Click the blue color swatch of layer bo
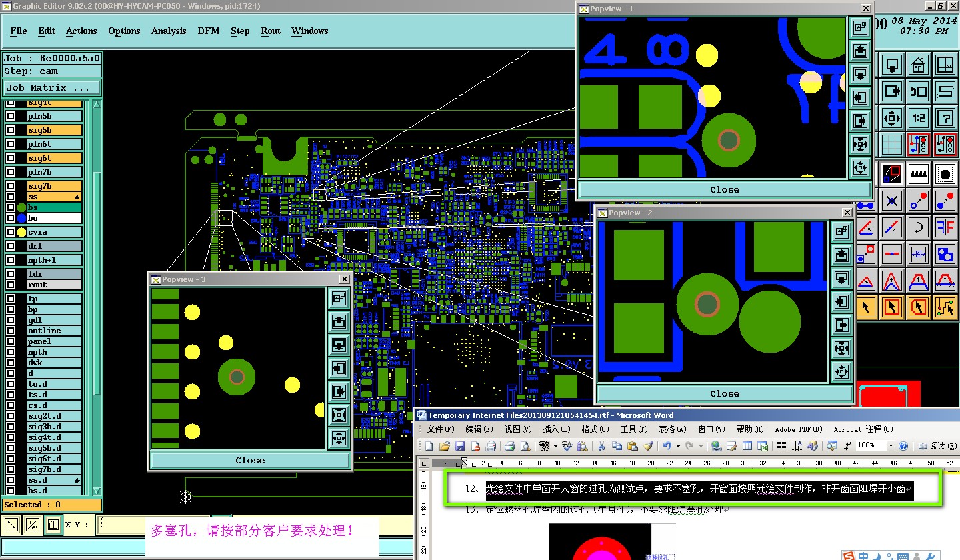 point(21,218)
